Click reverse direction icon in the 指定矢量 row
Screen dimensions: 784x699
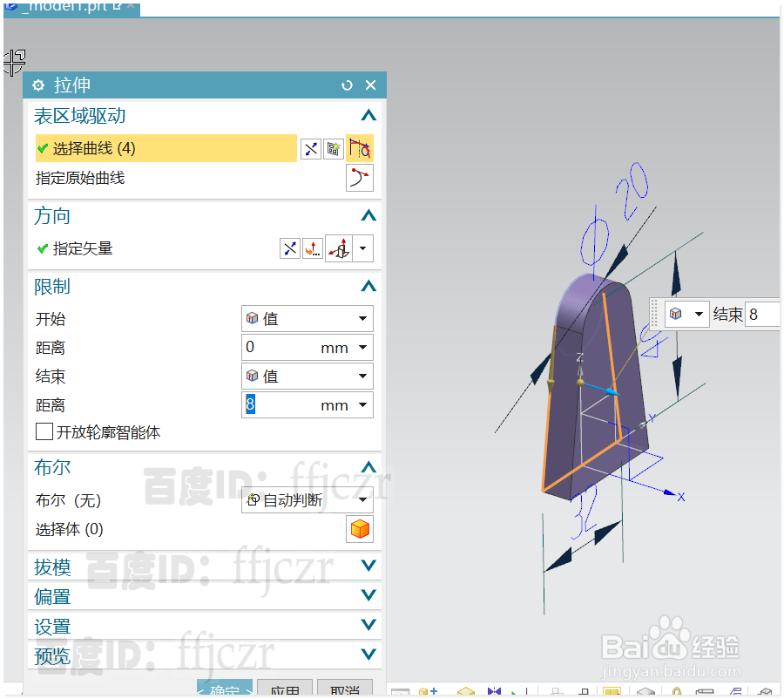pos(289,248)
